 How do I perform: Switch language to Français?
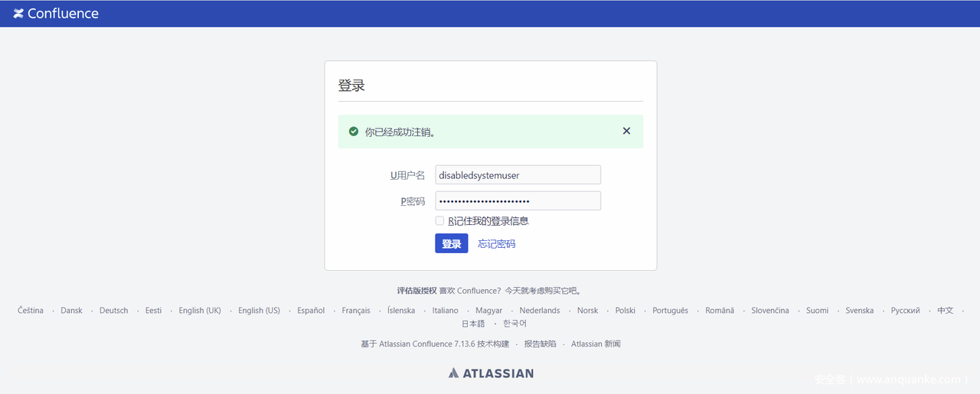(356, 311)
